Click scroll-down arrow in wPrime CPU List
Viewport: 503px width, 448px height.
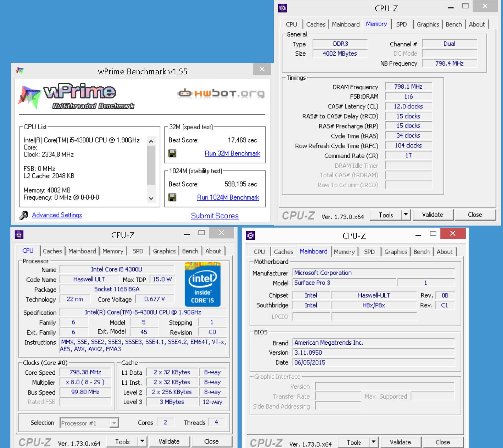[151, 198]
